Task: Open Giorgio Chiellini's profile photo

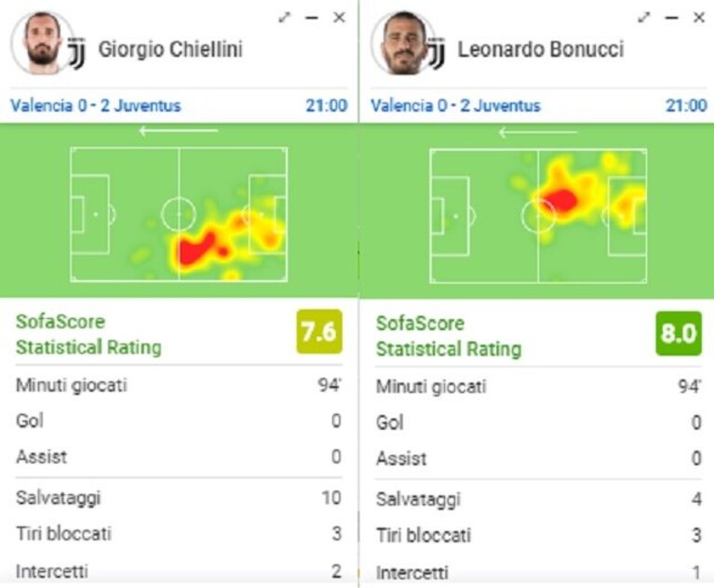Action: 42,43
